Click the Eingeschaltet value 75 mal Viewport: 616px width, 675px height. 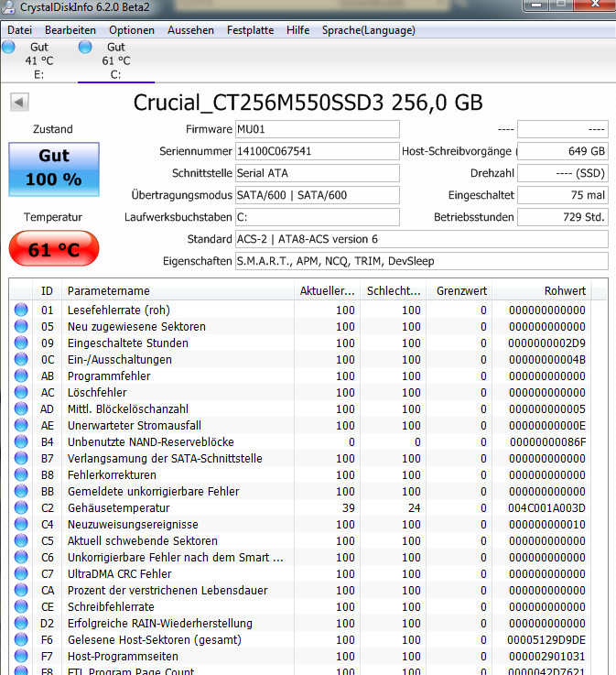pos(563,195)
